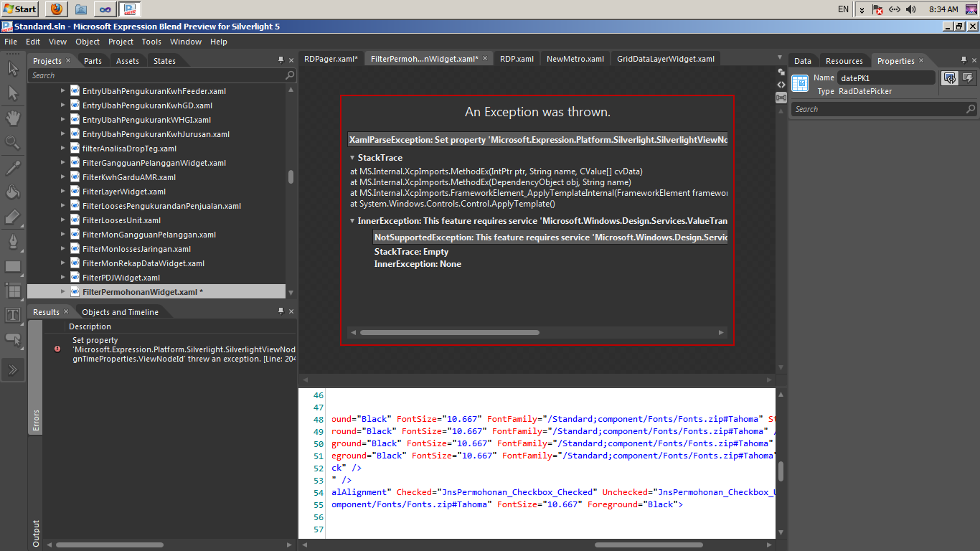Viewport: 980px width, 551px height.
Task: Click the Windows Start button
Action: click(x=20, y=9)
